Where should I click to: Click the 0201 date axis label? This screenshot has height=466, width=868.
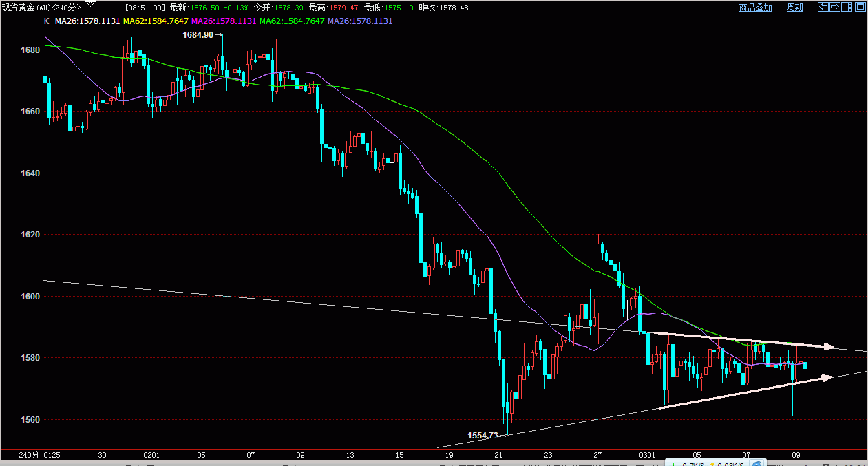[x=151, y=456]
